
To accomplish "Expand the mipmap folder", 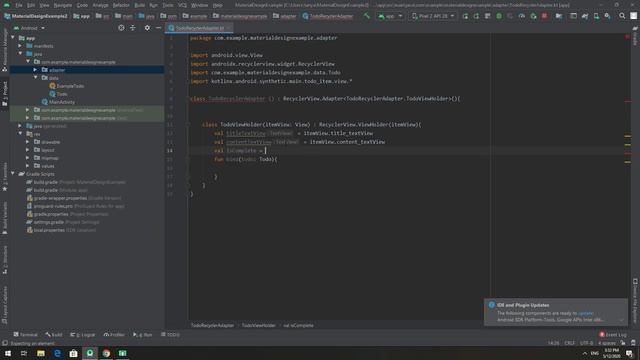I will (x=28, y=158).
